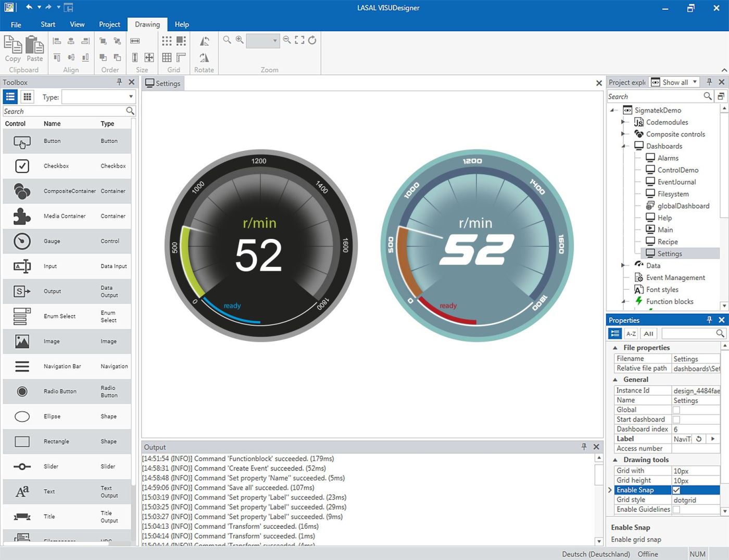The width and height of the screenshot is (729, 560).
Task: Open the Project ribbon tab
Action: pos(109,24)
